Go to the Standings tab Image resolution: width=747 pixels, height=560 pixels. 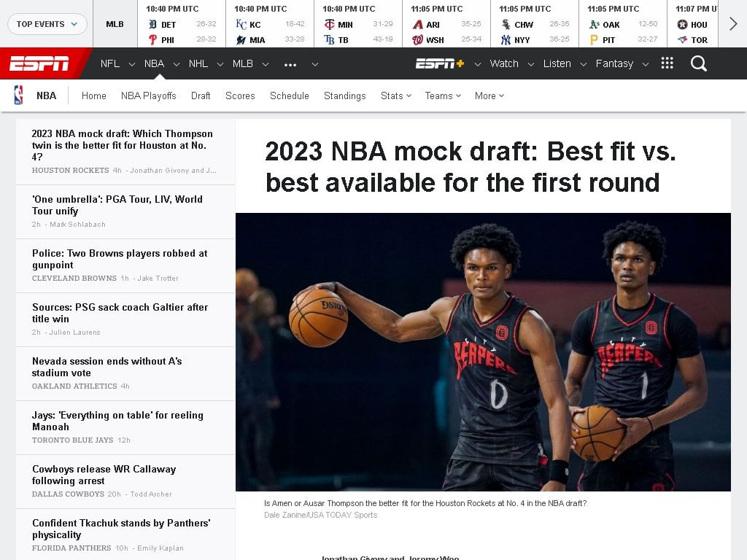(345, 96)
